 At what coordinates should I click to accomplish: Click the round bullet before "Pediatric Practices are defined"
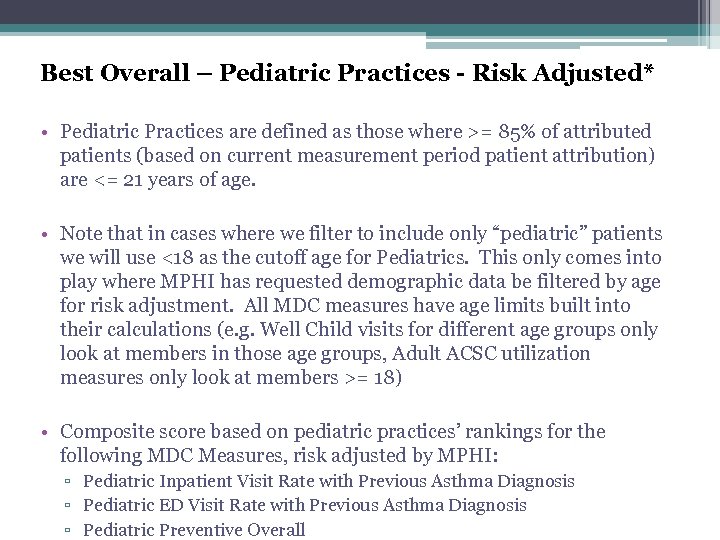(x=46, y=132)
